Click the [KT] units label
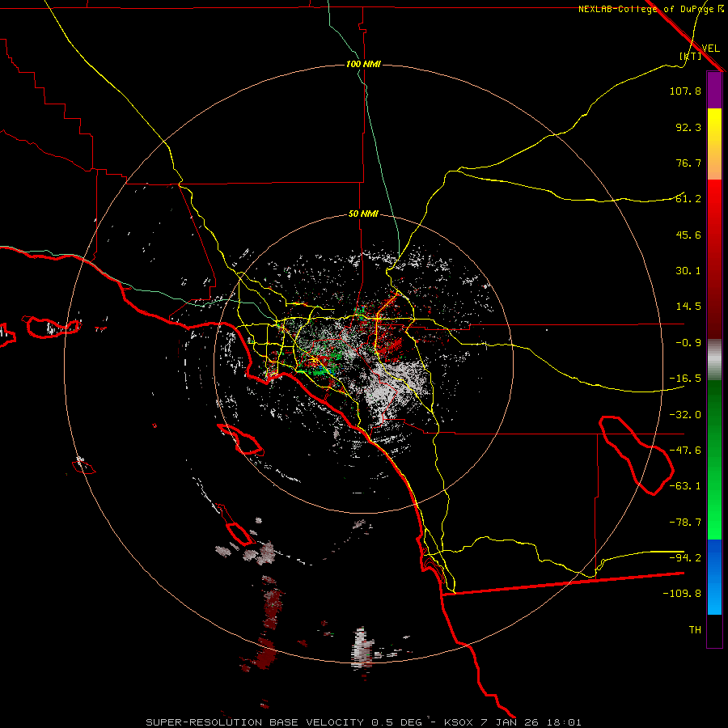Screen dimensions: 728x728 (x=691, y=56)
